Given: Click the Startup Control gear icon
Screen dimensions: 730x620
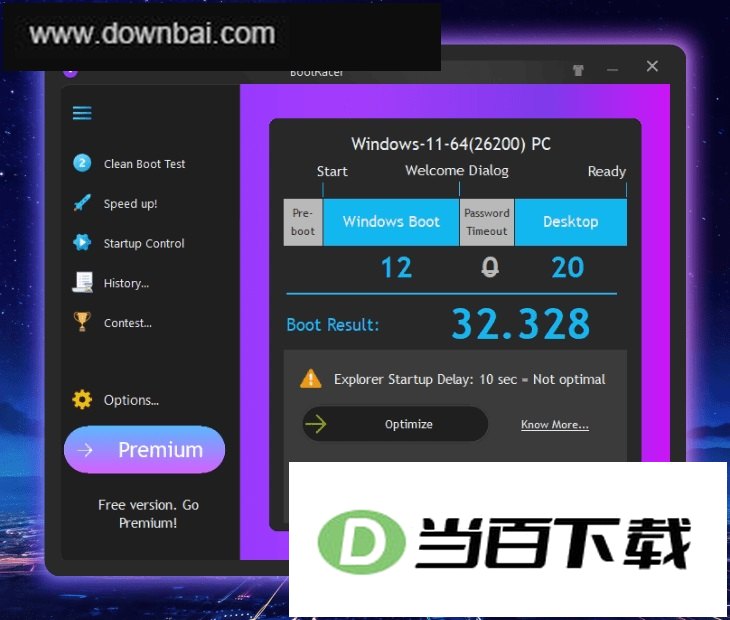Looking at the screenshot, I should click(82, 243).
